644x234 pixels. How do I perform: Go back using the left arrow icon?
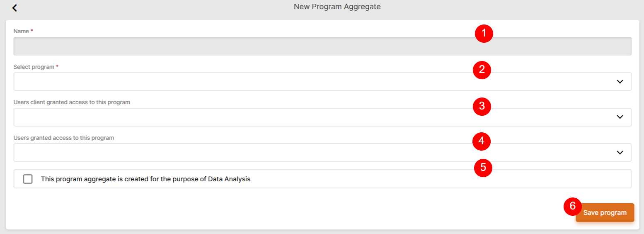(15, 8)
